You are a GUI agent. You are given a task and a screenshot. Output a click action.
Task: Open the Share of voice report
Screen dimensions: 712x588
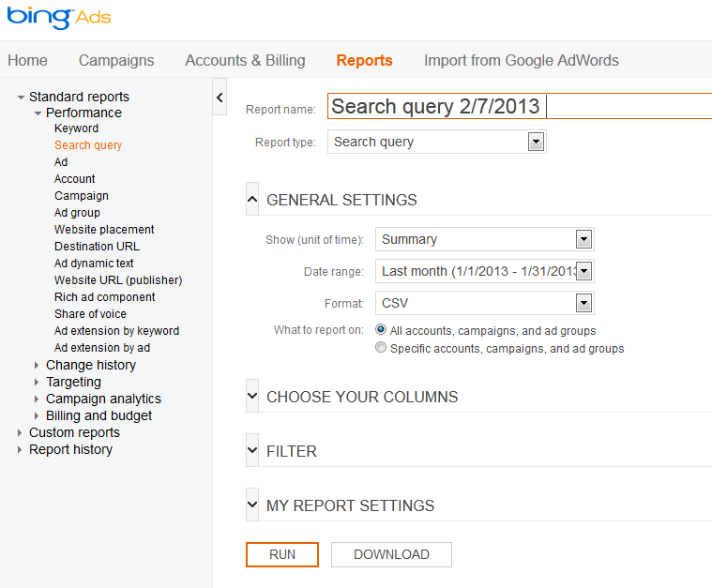tap(90, 314)
